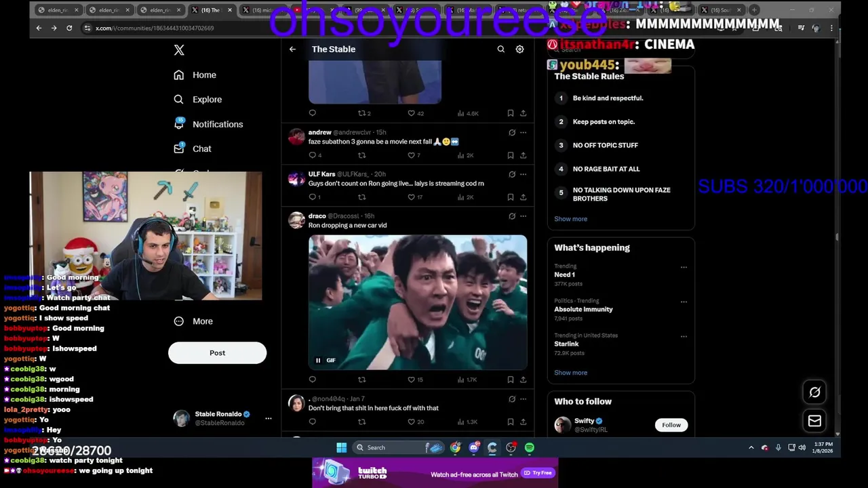Open more options on draco's post
The height and width of the screenshot is (488, 868).
pyautogui.click(x=523, y=216)
